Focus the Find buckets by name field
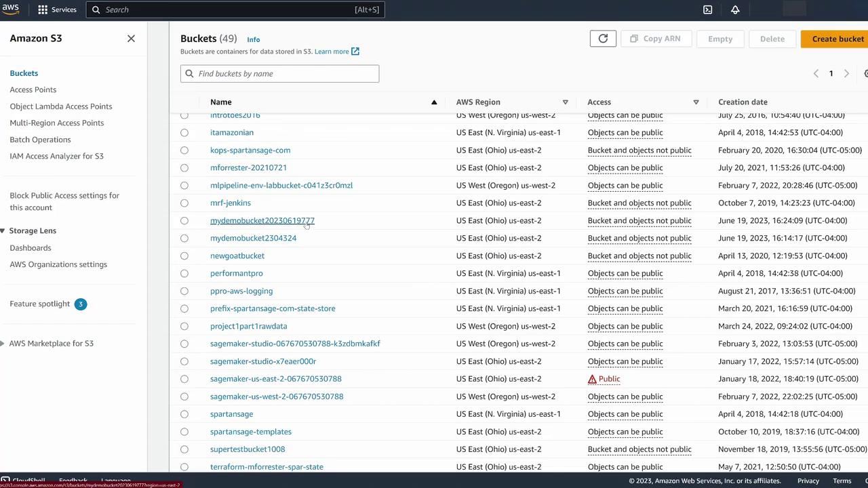Image resolution: width=868 pixels, height=488 pixels. point(279,74)
